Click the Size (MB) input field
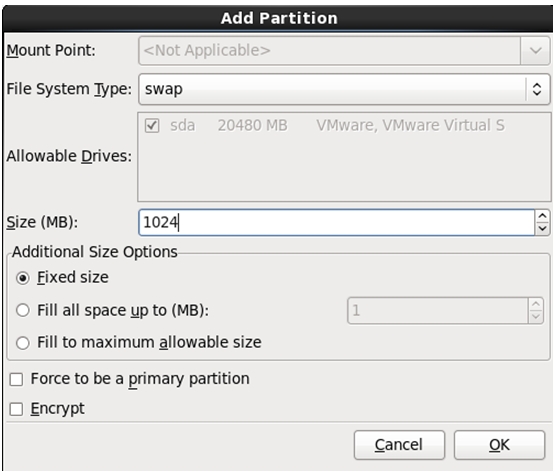The width and height of the screenshot is (555, 476). [336, 223]
